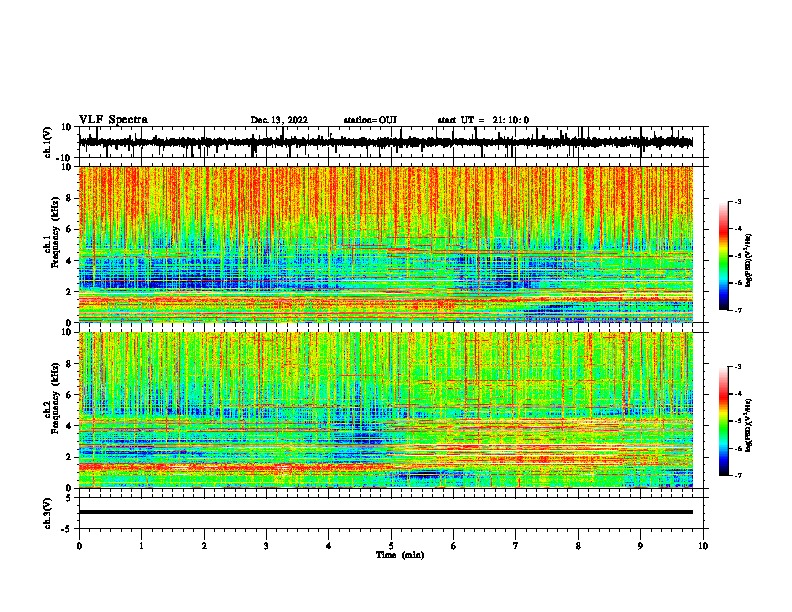Click the ch.1 "Frequency (kHz)" axis label
The image size is (792, 612).
[54, 232]
